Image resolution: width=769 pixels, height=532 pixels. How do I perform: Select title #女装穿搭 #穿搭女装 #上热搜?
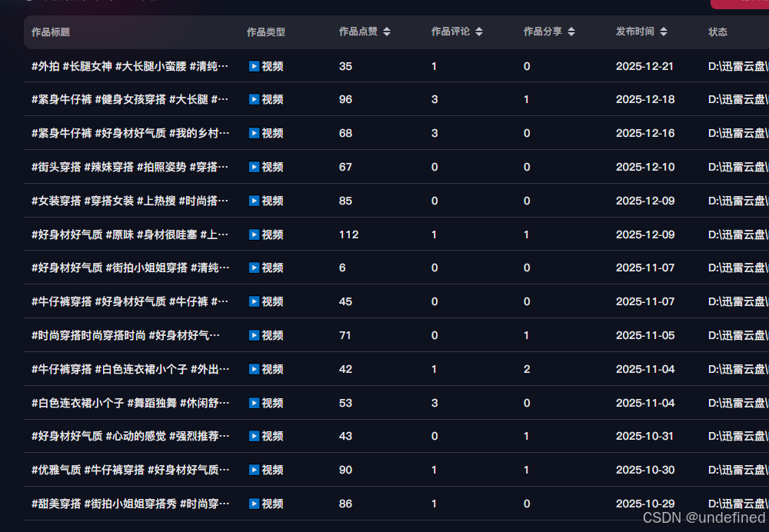130,201
